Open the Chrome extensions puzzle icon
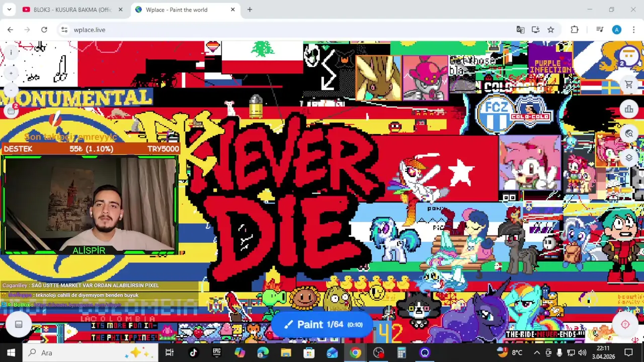This screenshot has height=362, width=644. (x=575, y=30)
